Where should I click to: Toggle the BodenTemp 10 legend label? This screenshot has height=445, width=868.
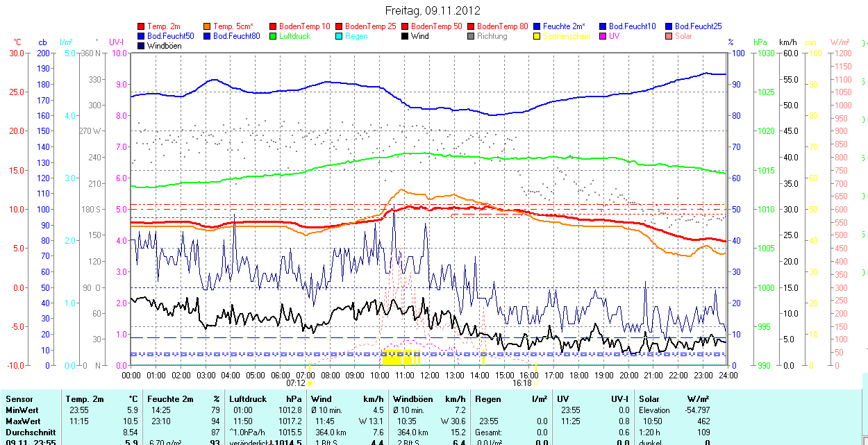[x=304, y=26]
